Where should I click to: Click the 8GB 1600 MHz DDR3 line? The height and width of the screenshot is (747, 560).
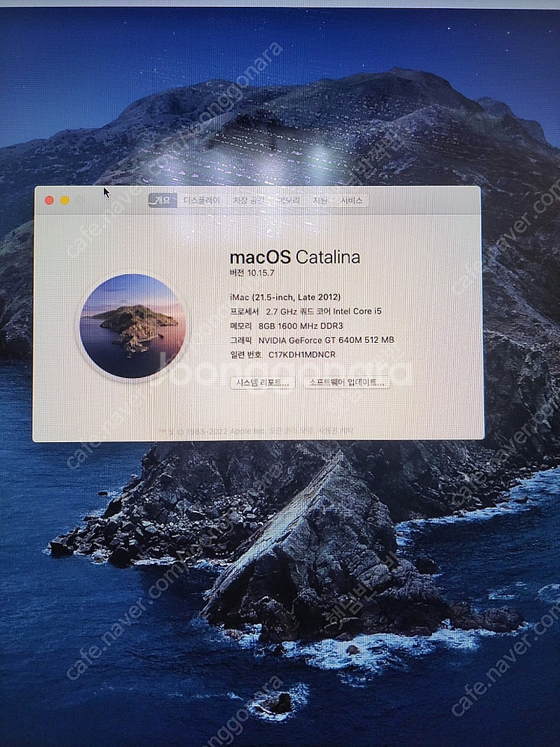click(286, 326)
